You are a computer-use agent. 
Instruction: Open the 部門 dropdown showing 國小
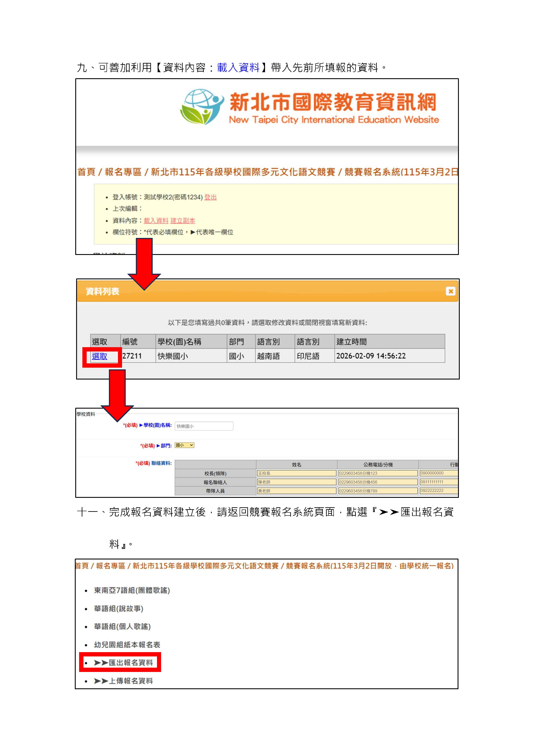(x=185, y=445)
